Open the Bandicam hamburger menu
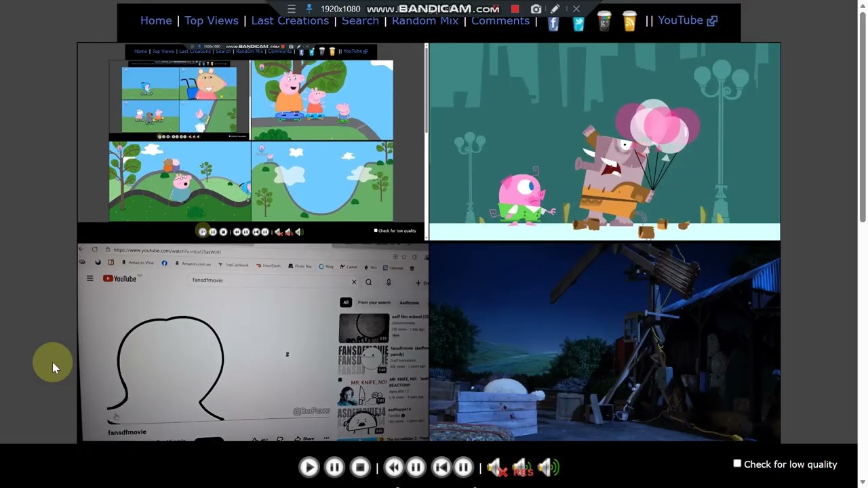868x488 pixels. [x=291, y=9]
